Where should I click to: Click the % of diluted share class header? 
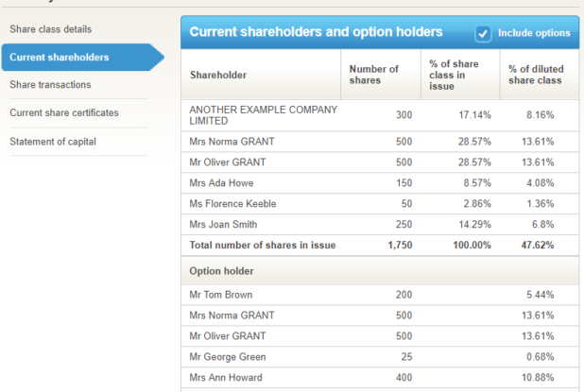click(x=535, y=75)
